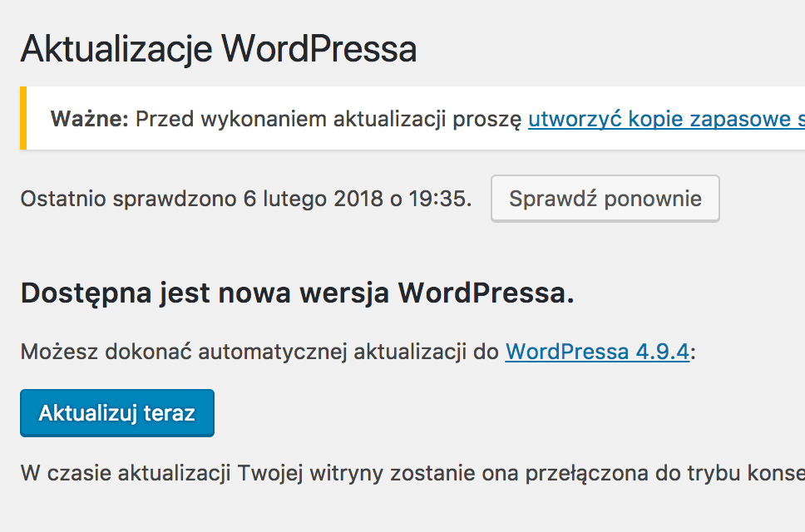The width and height of the screenshot is (805, 532).
Task: Click the 'Sprawdź ponownie' button
Action: click(x=605, y=199)
